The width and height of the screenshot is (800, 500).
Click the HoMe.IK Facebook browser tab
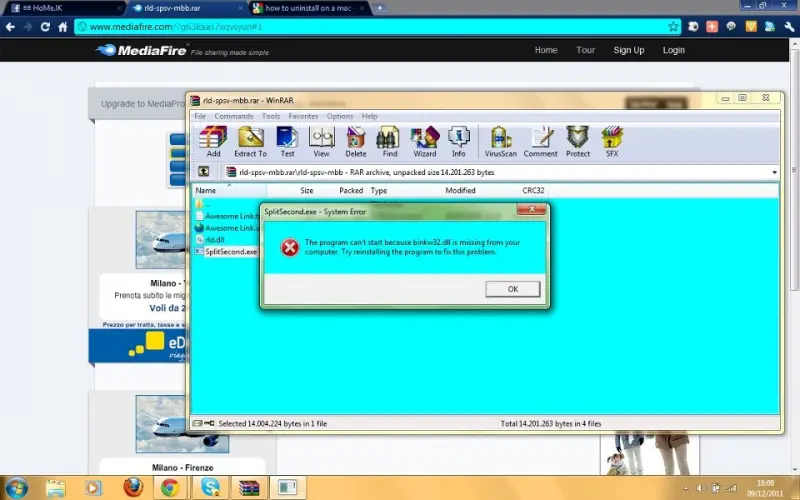pos(64,8)
